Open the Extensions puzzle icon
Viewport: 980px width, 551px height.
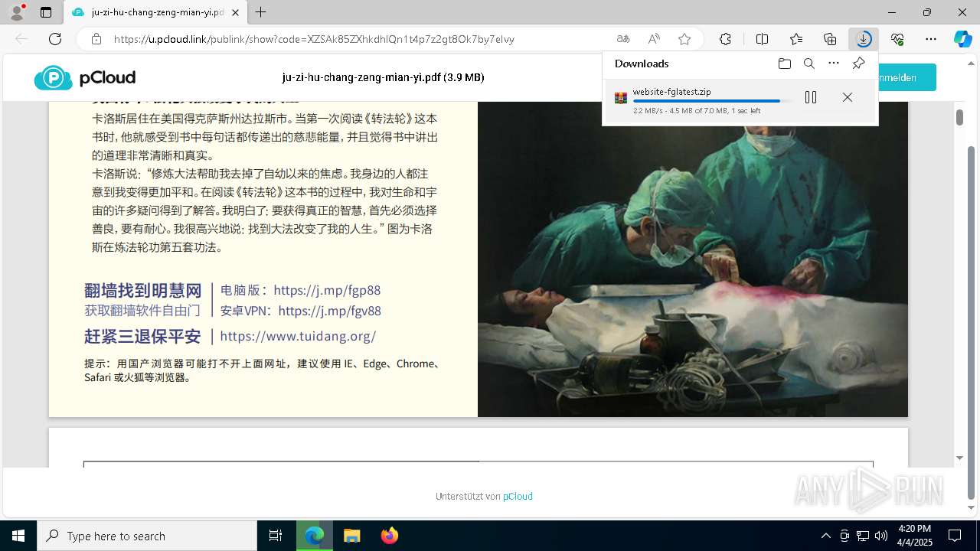[725, 39]
